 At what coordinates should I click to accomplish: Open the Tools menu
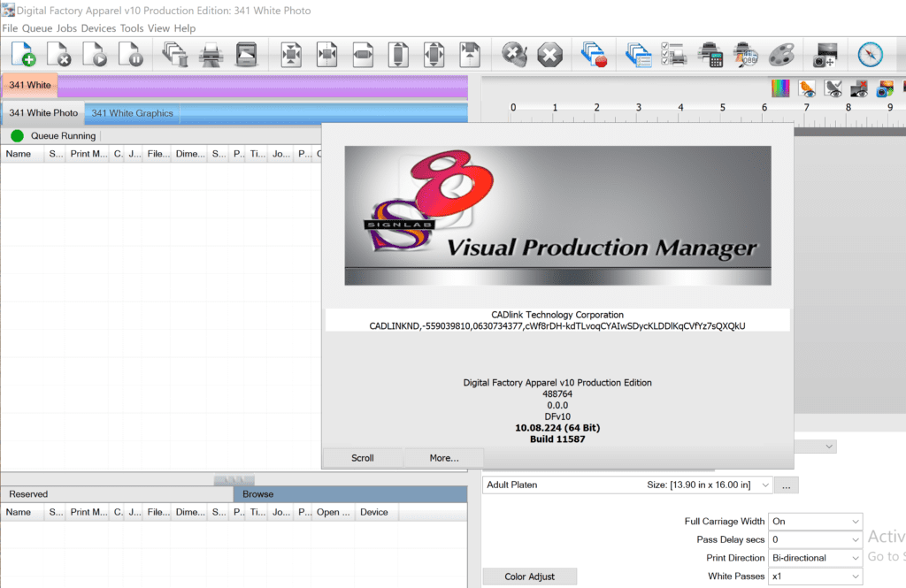coord(132,28)
